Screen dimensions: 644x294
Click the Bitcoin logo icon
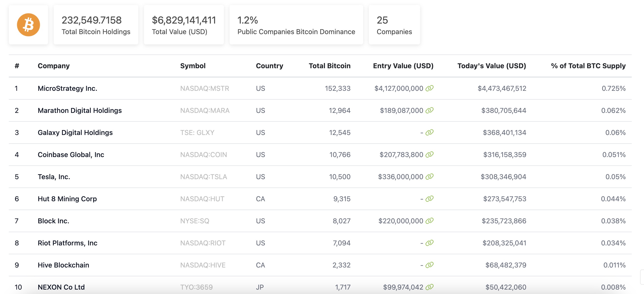(28, 25)
